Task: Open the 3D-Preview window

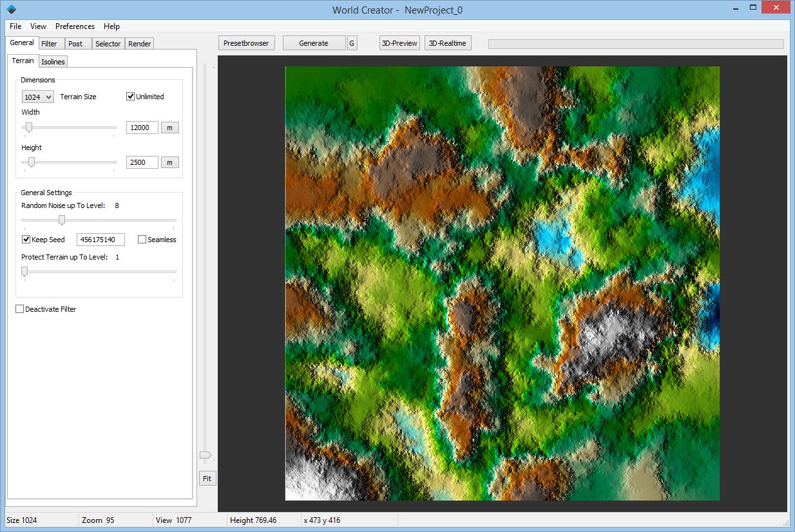Action: coord(399,43)
